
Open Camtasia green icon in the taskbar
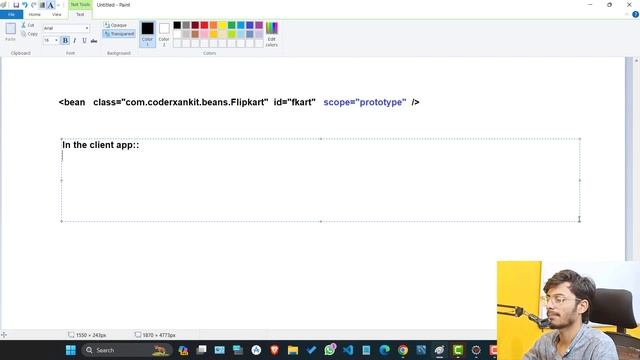(458, 350)
